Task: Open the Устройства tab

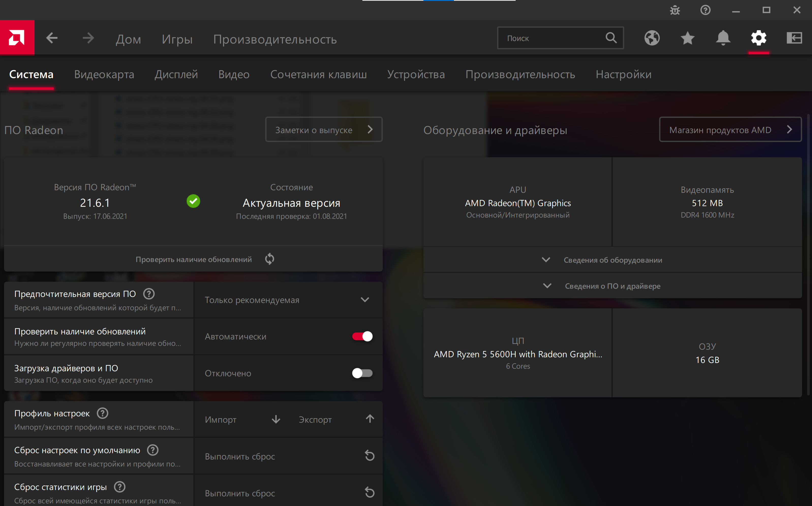Action: click(416, 74)
